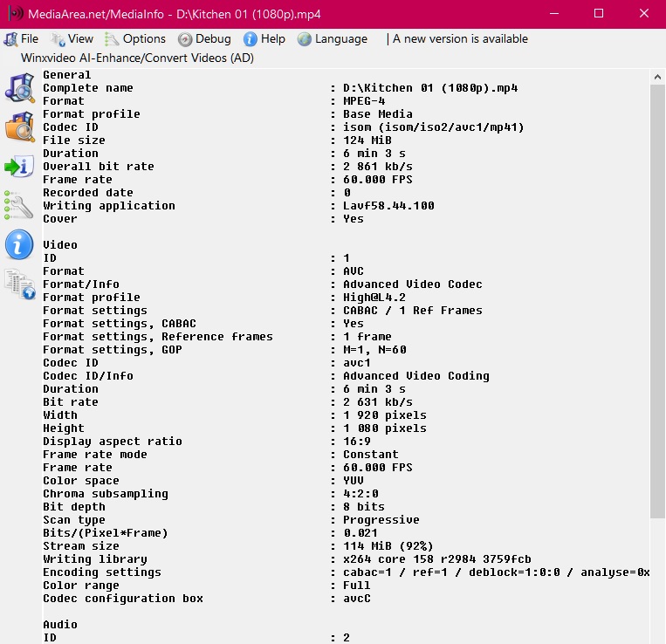Click value 'Advanced Video Codec'
This screenshot has width=666, height=644.
(412, 284)
